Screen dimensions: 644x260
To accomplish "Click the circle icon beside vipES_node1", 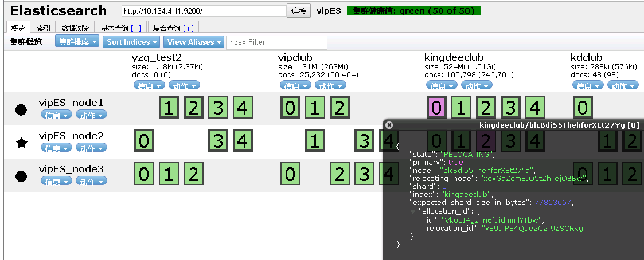I will point(21,109).
